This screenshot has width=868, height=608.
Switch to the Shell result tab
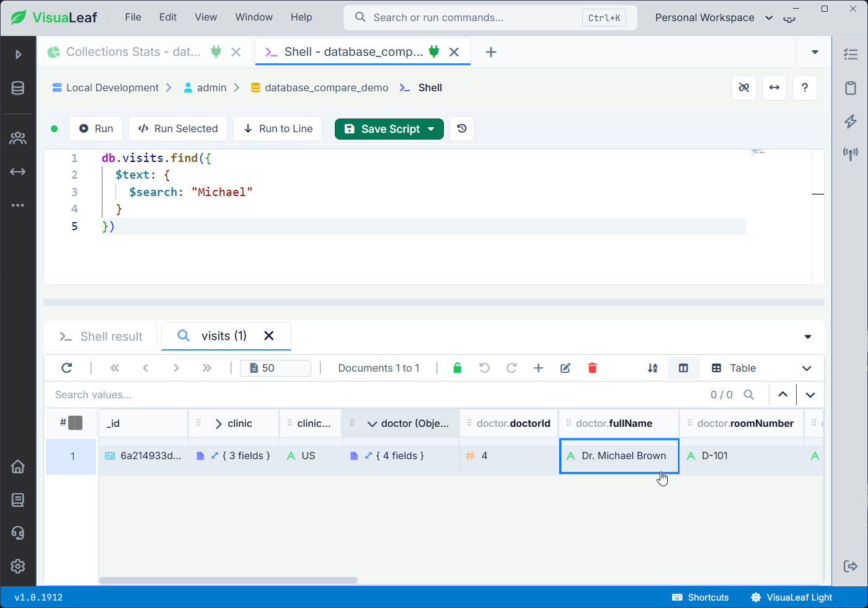click(101, 336)
